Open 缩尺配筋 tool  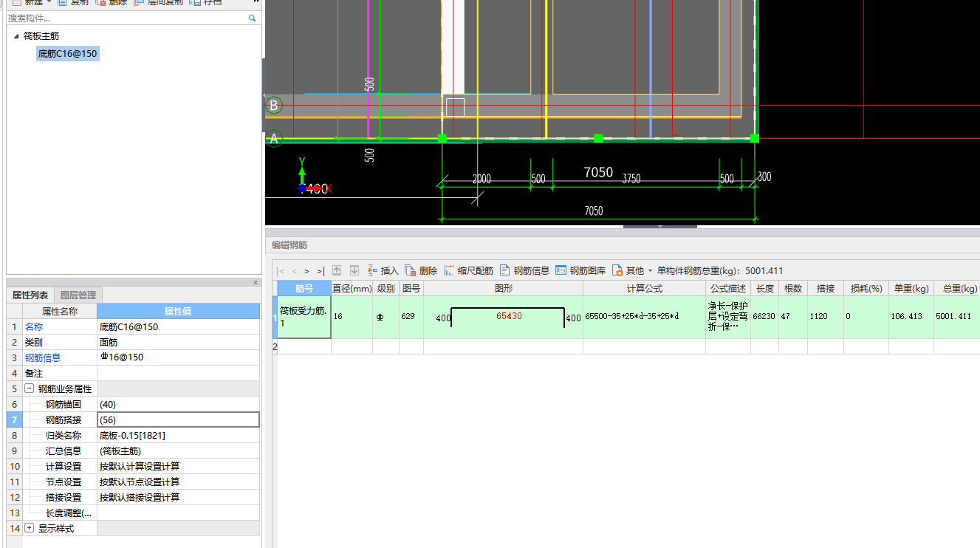(468, 270)
